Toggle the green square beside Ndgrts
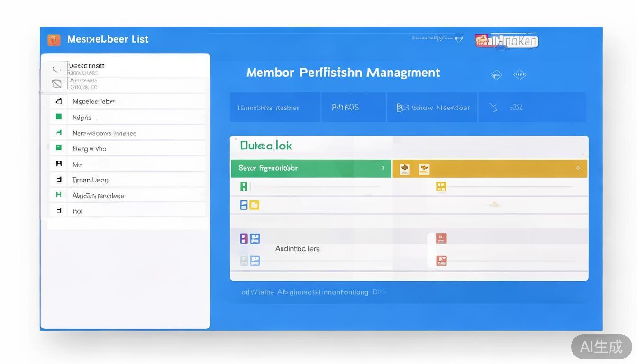The height and width of the screenshot is (364, 637). [59, 117]
